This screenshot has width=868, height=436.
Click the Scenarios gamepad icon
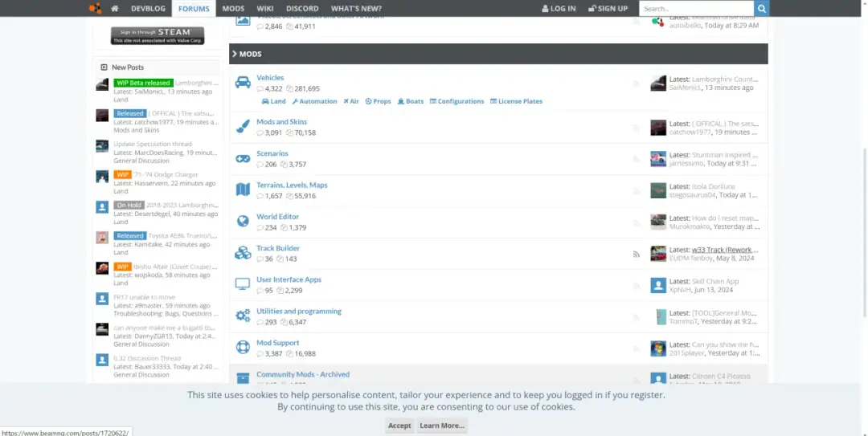(243, 158)
